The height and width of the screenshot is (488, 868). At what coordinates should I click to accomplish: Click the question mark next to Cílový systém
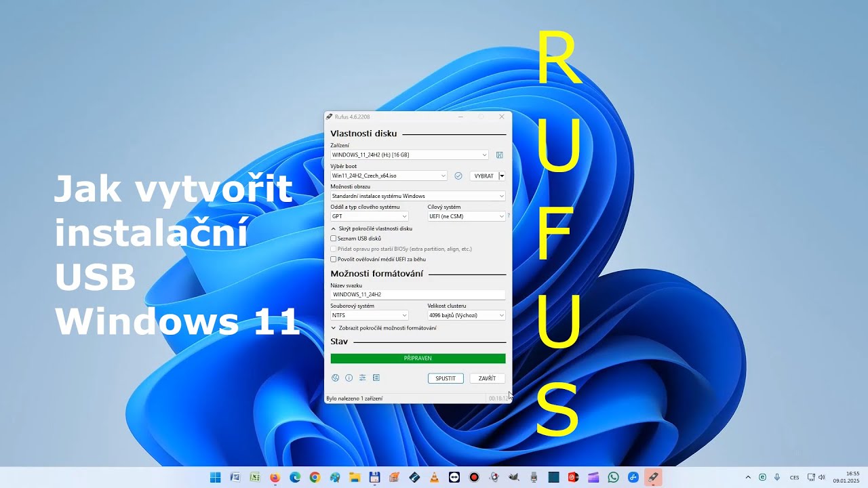pos(509,215)
